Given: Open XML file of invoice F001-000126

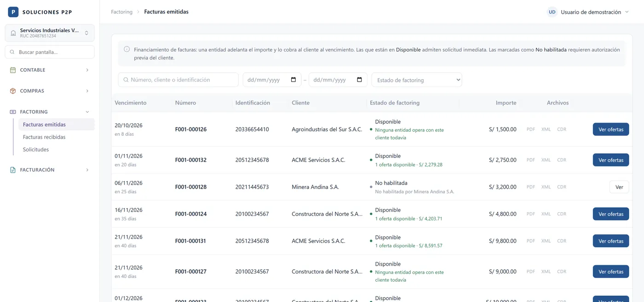Looking at the screenshot, I should [546, 129].
